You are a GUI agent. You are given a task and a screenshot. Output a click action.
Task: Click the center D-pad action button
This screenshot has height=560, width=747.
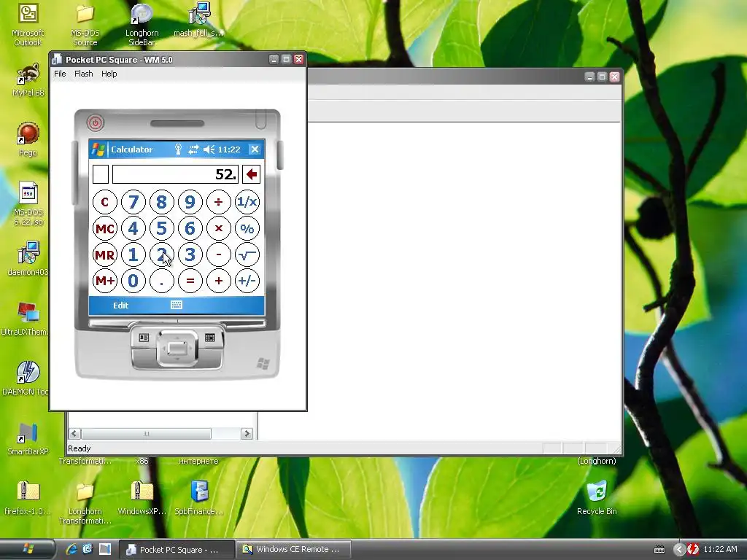click(x=177, y=349)
